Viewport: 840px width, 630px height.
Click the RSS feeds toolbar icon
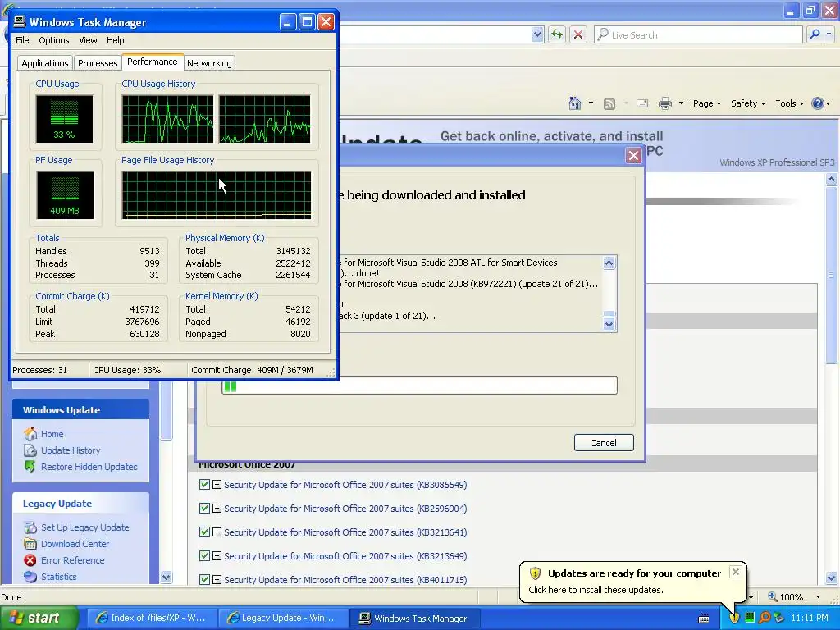(609, 104)
